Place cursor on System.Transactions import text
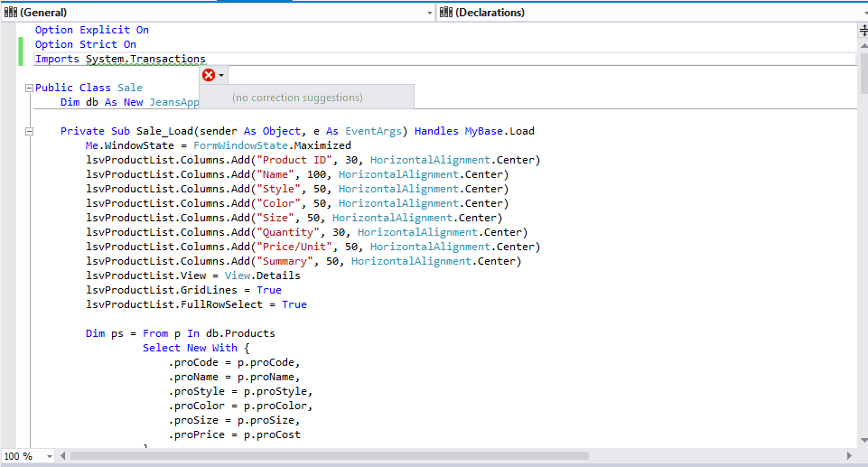This screenshot has width=868, height=467. click(x=145, y=59)
